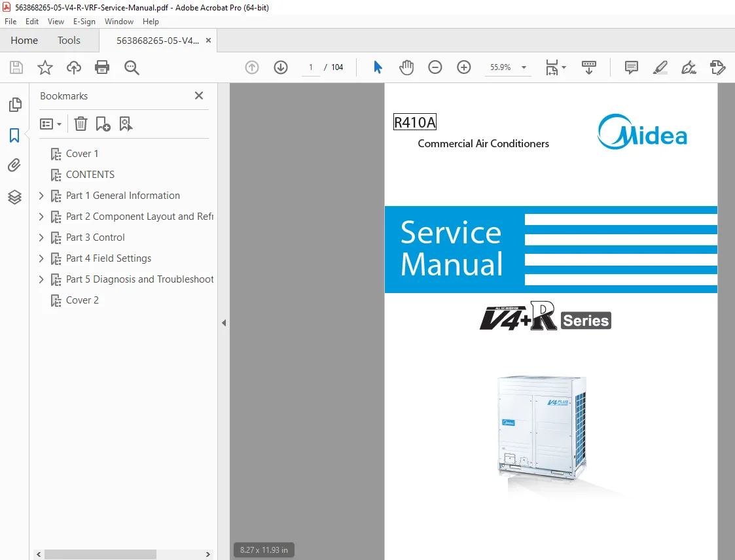Switch to the Home tab

pyautogui.click(x=24, y=41)
